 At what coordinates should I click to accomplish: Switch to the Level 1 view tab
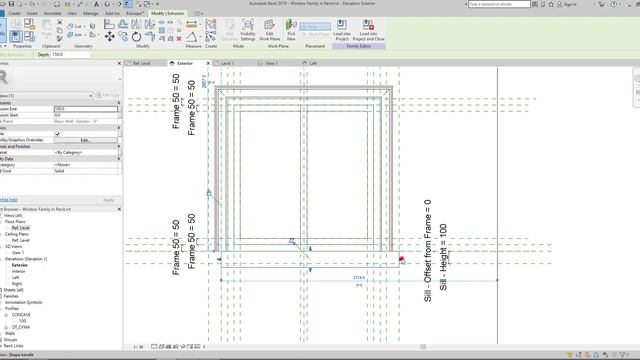tap(227, 63)
